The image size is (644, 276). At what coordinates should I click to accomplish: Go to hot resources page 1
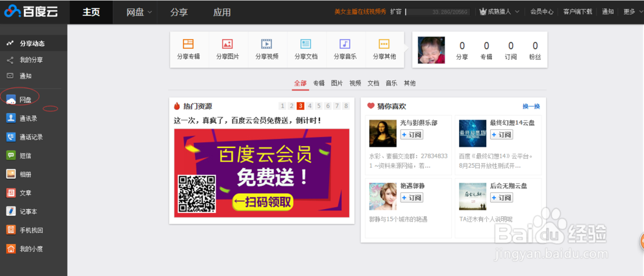282,106
